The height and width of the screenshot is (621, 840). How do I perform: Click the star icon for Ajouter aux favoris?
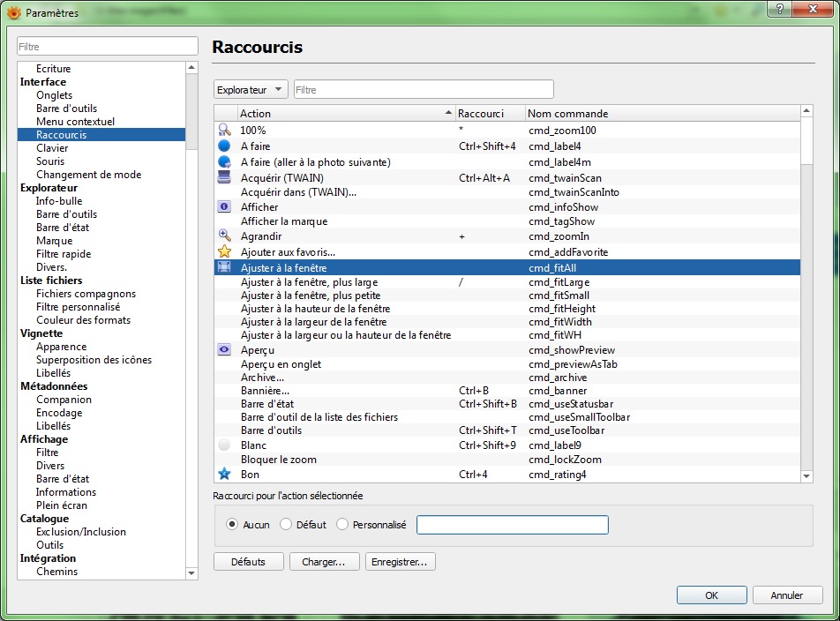[224, 251]
